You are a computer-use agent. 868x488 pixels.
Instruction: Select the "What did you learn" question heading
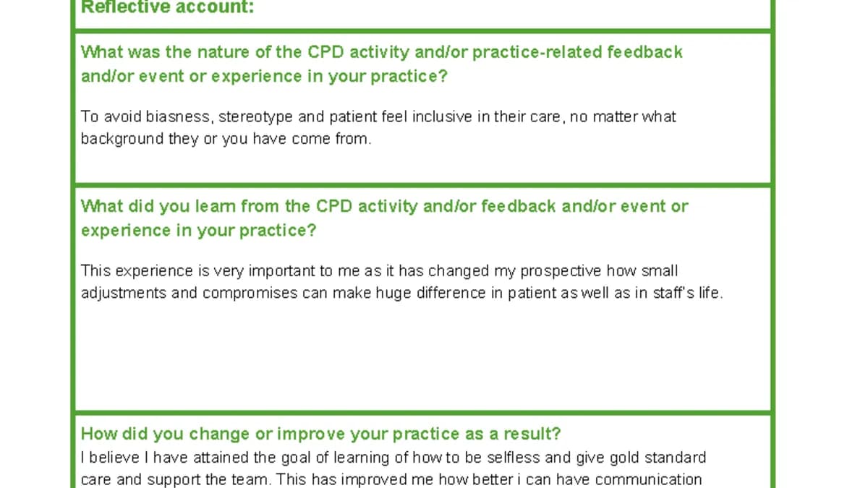385,218
